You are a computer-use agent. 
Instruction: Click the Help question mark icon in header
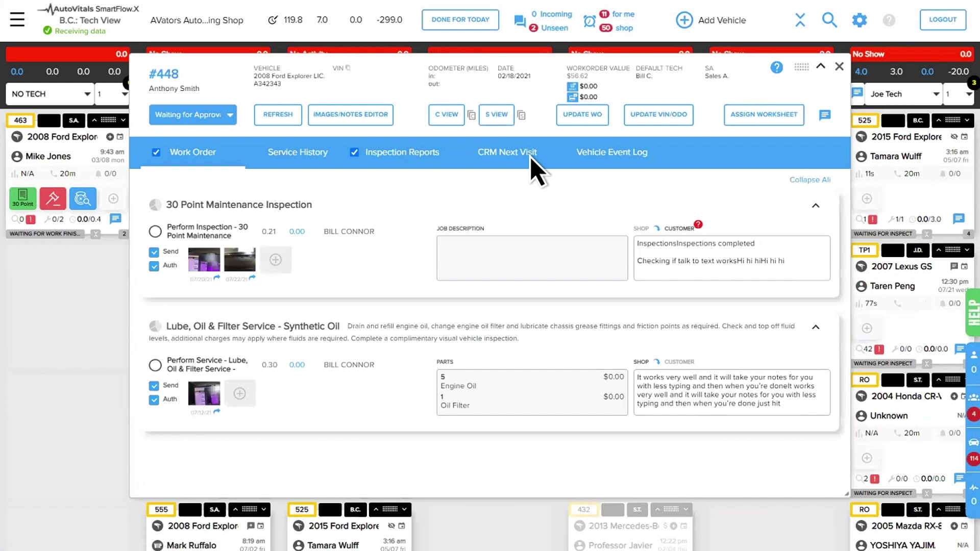889,20
